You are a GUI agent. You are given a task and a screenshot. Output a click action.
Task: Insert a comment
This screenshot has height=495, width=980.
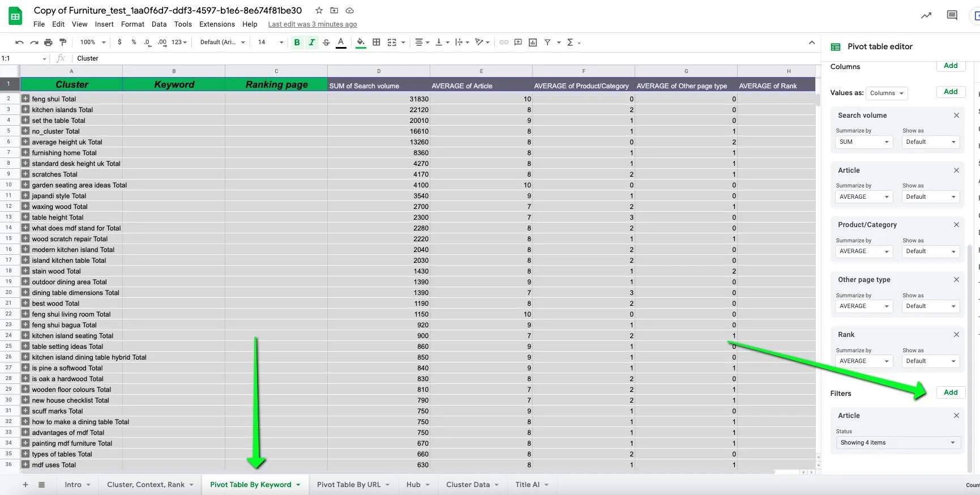pos(518,42)
